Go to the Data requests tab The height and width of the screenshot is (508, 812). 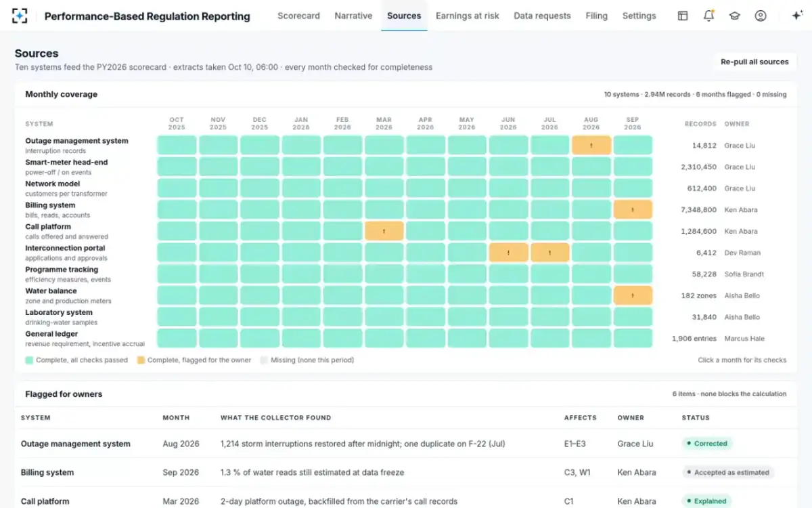pos(542,16)
